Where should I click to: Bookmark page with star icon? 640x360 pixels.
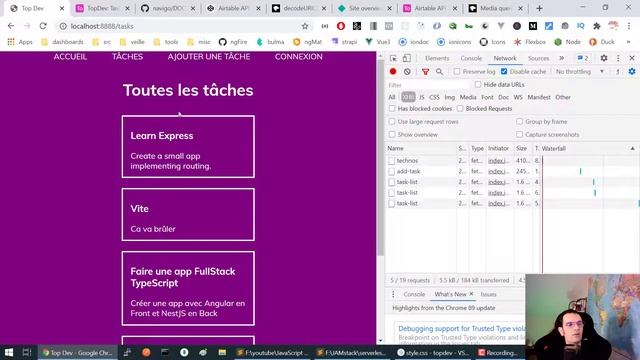click(x=305, y=26)
